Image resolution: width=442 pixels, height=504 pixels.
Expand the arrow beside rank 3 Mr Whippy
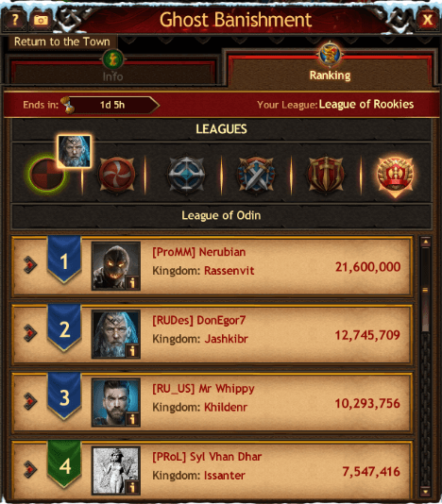30,401
